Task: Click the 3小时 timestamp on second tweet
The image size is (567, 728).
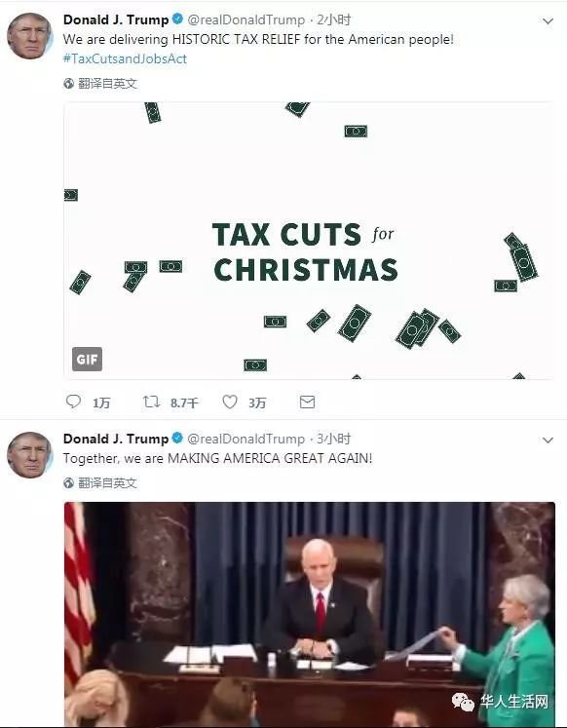Action: pos(333,439)
